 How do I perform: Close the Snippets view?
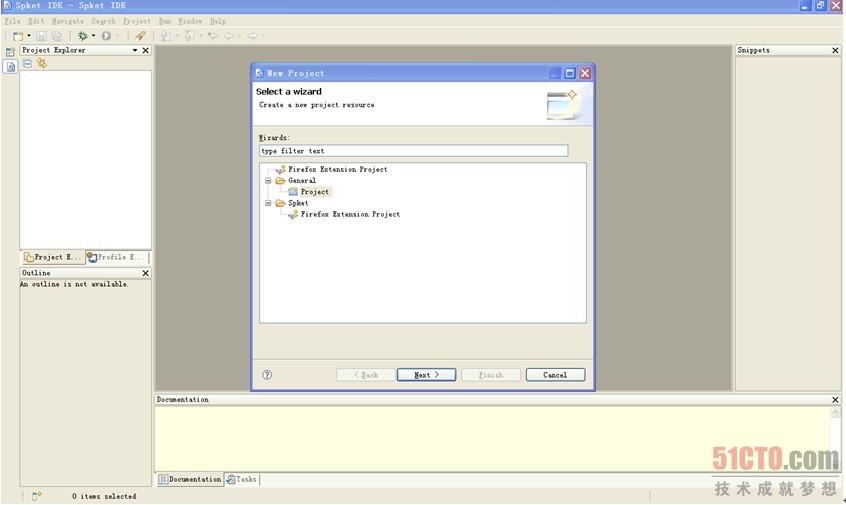tap(835, 50)
